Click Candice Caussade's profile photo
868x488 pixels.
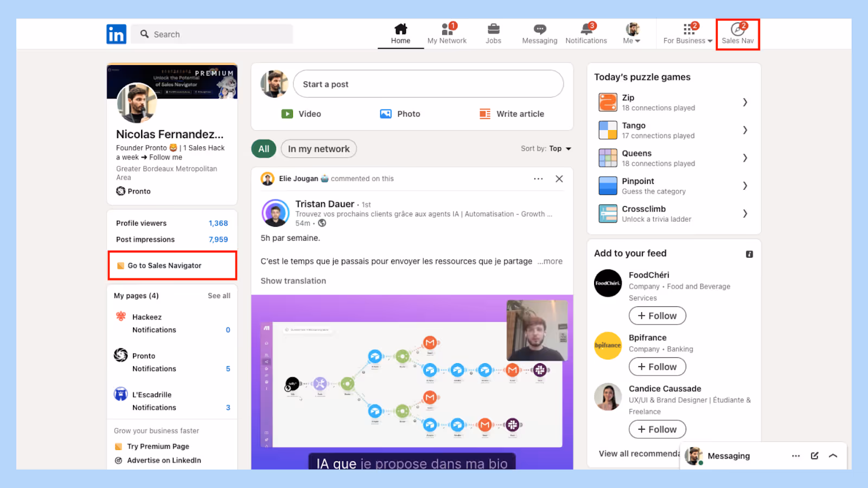point(608,397)
